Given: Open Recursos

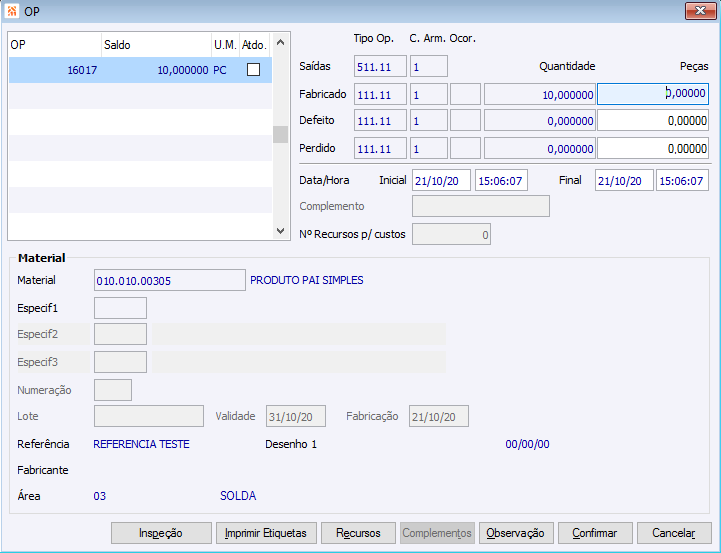Looking at the screenshot, I should 358,533.
